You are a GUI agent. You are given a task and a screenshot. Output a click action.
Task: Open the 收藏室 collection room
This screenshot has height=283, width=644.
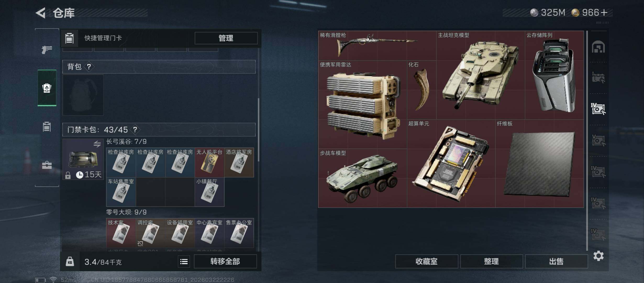426,262
